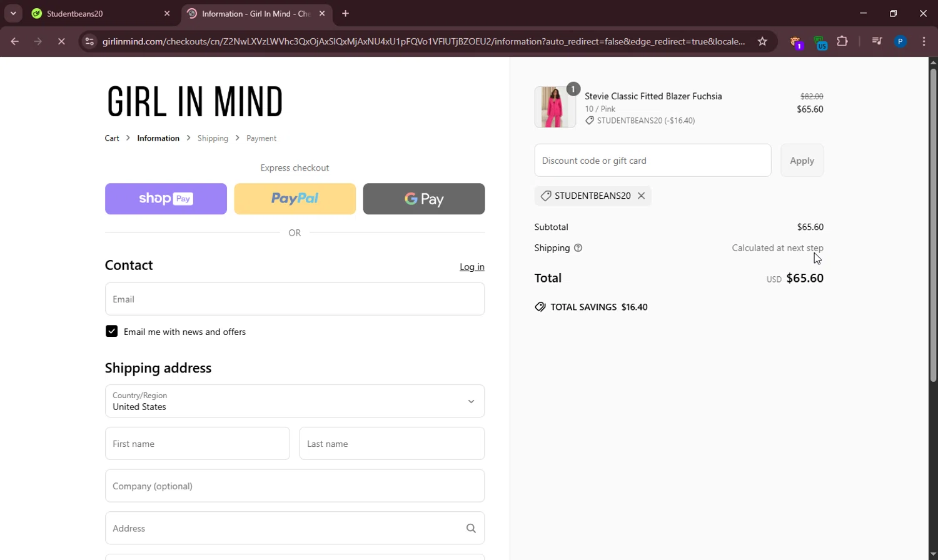Close the Studentbeans20 tab
Screen dimensions: 938x560
click(x=167, y=13)
